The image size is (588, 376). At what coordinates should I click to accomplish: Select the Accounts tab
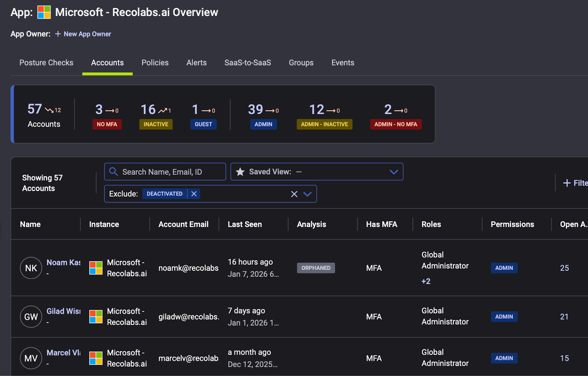(x=107, y=63)
